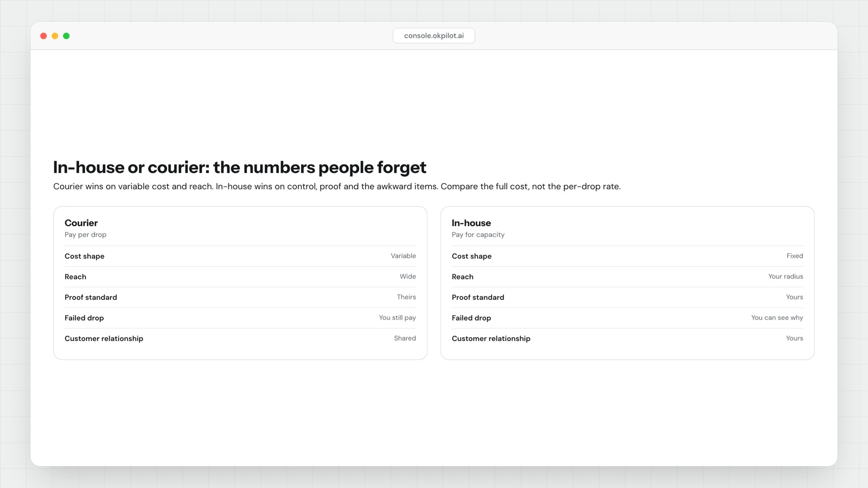Click 'Cost shape' in the Courier card

(85, 256)
